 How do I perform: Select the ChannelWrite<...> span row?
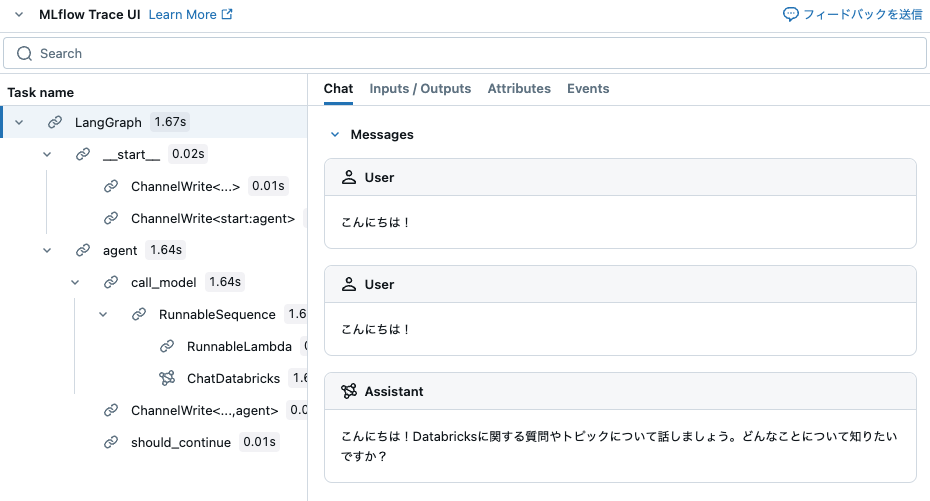pyautogui.click(x=154, y=186)
